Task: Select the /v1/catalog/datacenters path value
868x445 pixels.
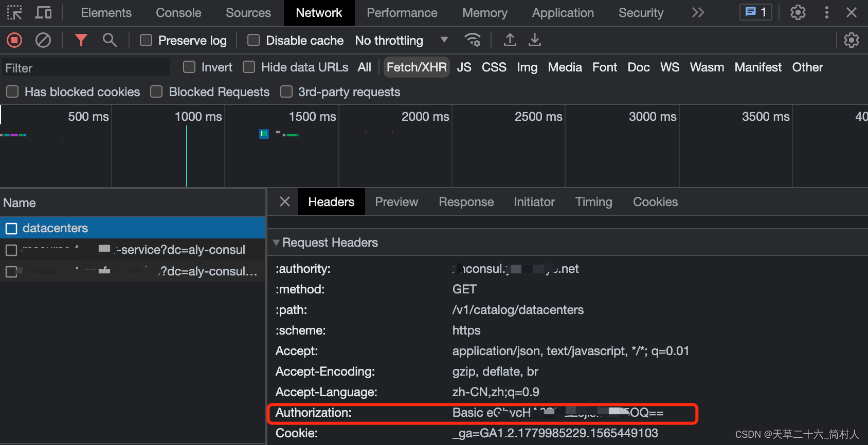Action: click(x=518, y=310)
